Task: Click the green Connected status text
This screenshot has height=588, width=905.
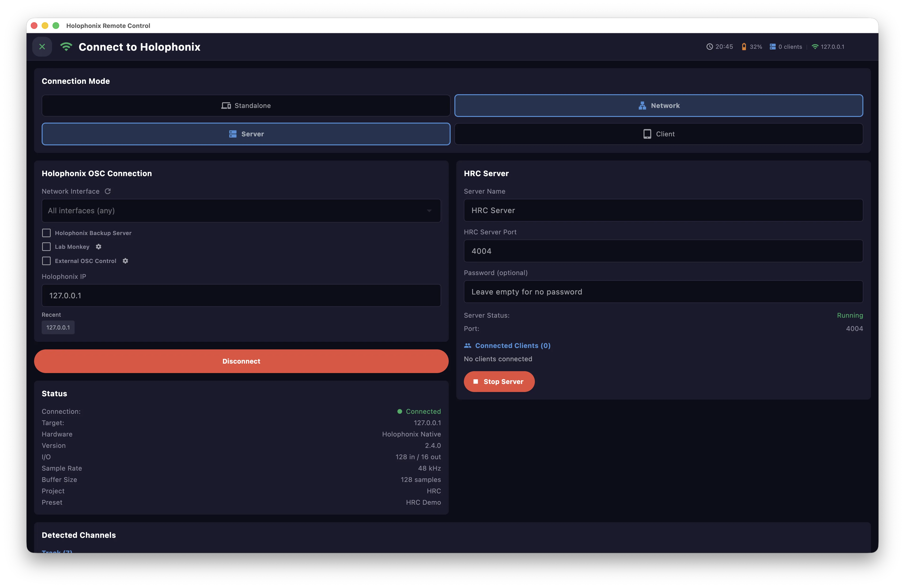Action: [x=423, y=411]
